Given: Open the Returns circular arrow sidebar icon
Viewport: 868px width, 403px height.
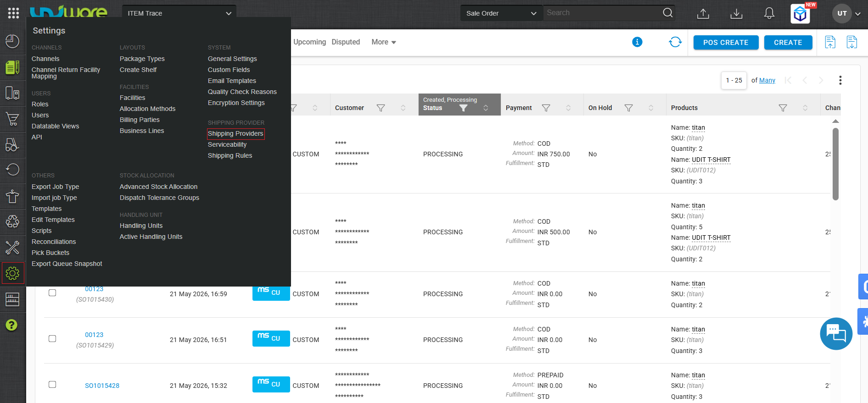Looking at the screenshot, I should coord(12,170).
